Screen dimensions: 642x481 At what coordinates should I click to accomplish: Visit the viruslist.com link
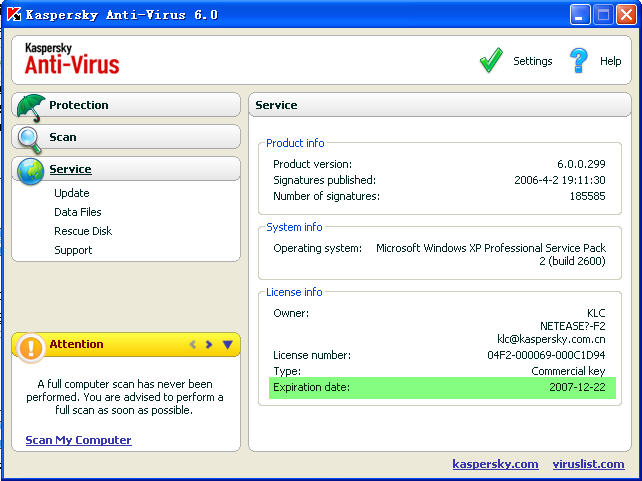coord(588,464)
